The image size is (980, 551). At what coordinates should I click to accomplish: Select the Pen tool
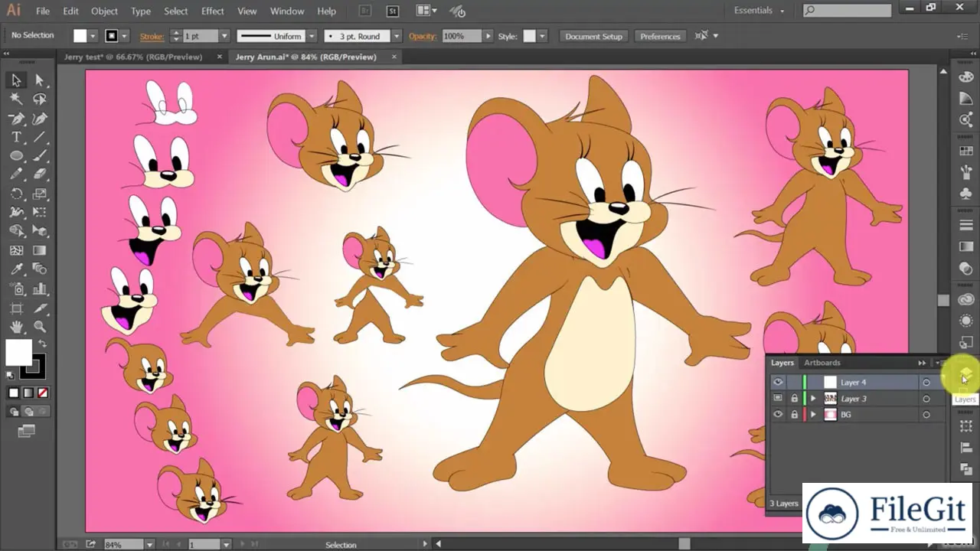coord(16,119)
